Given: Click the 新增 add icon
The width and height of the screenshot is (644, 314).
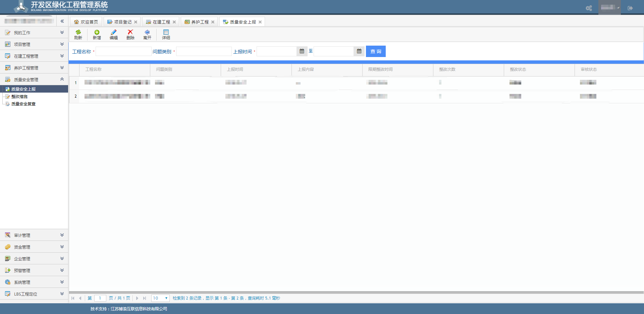Looking at the screenshot, I should coord(97,33).
